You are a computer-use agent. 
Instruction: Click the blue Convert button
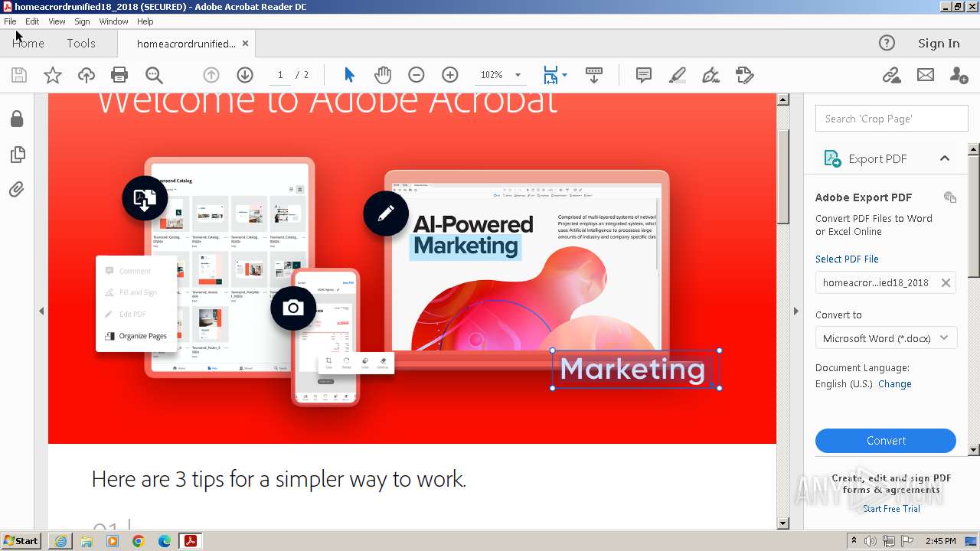886,441
